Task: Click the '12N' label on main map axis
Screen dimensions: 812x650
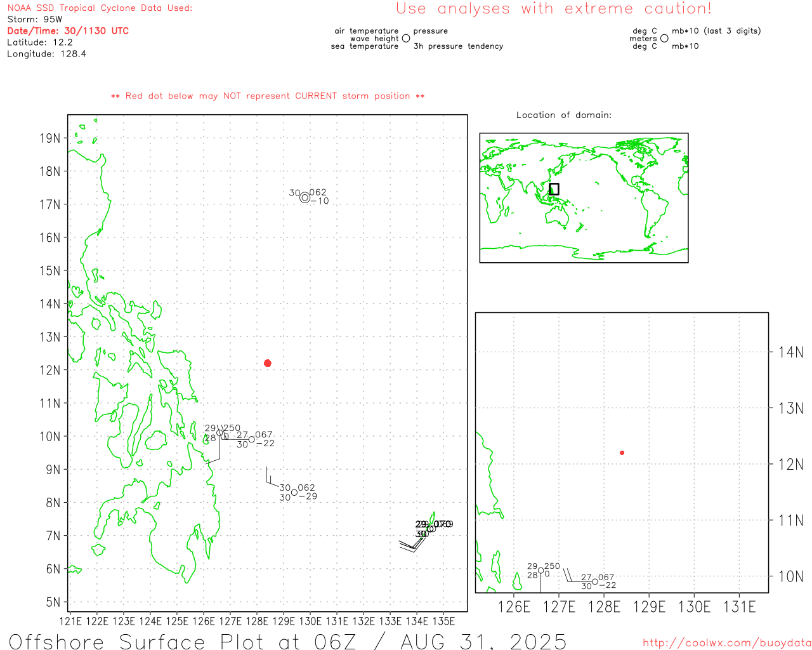Action: (x=50, y=370)
